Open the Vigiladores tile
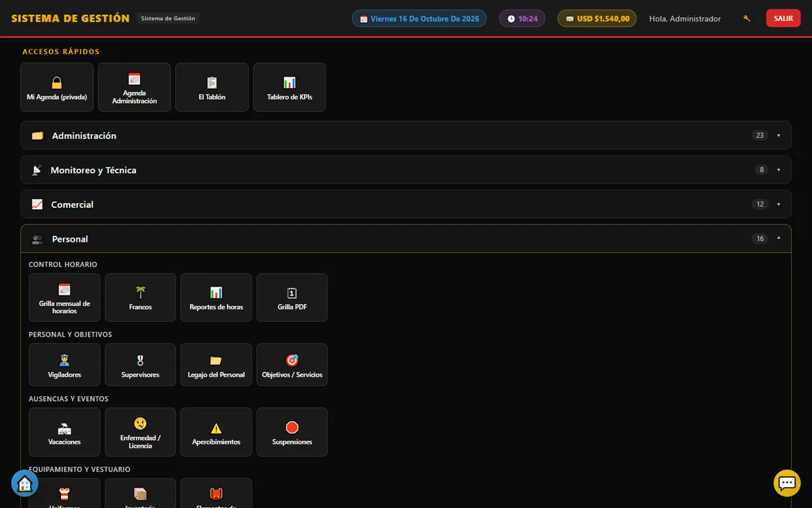 click(65, 365)
